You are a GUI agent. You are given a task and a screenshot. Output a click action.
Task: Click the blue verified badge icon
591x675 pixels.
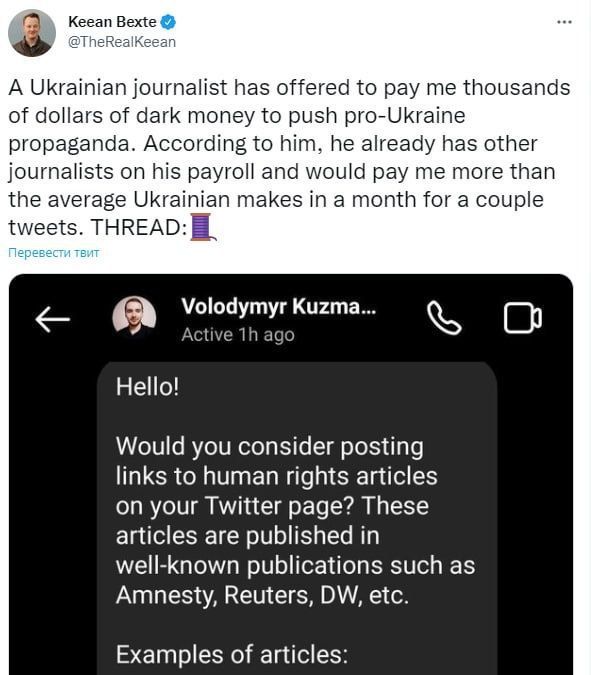coord(168,22)
